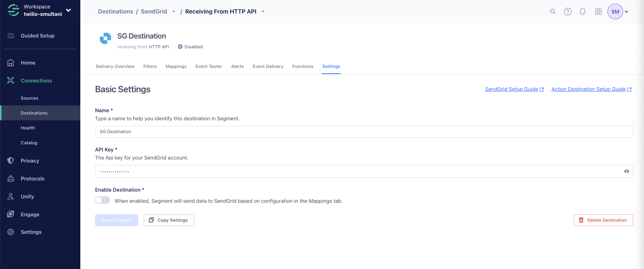Click the HTTP API source text

tap(159, 47)
